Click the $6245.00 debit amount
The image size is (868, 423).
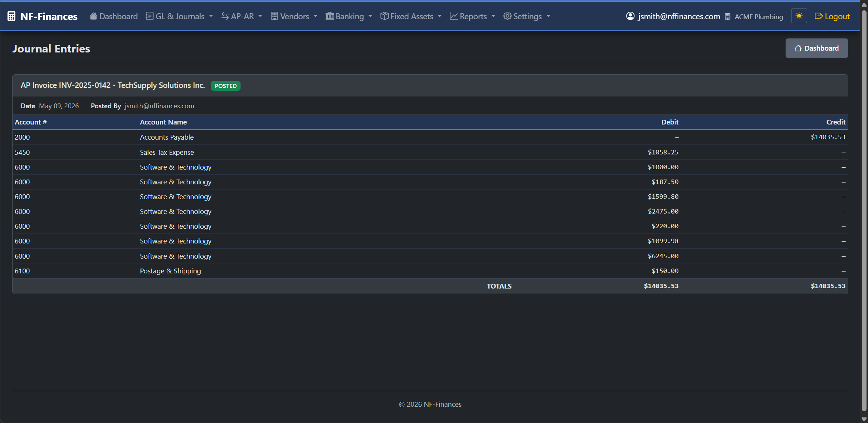[x=663, y=256]
